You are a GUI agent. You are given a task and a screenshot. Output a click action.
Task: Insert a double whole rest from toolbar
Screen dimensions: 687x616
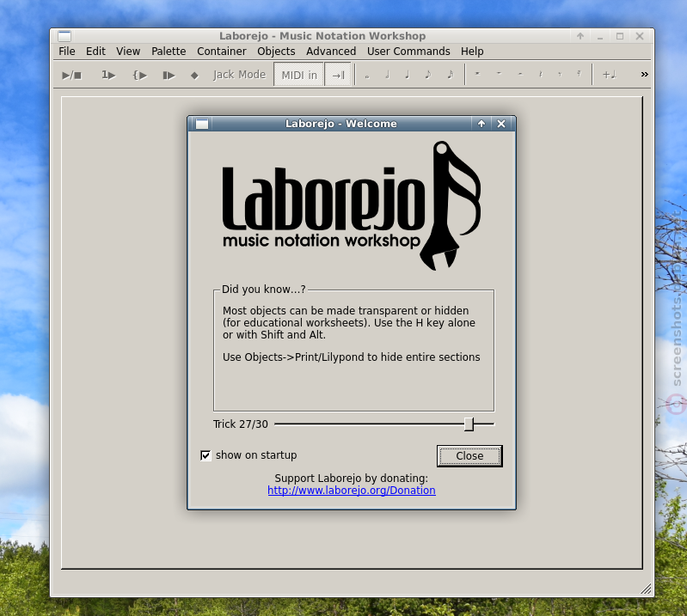pyautogui.click(x=477, y=75)
